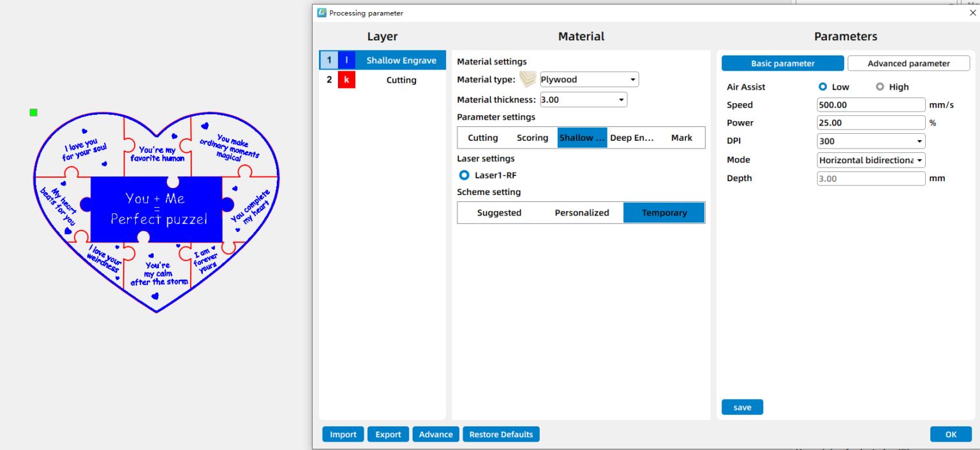This screenshot has height=450, width=980.
Task: Close the Processing parameter dialog
Action: coord(972,13)
